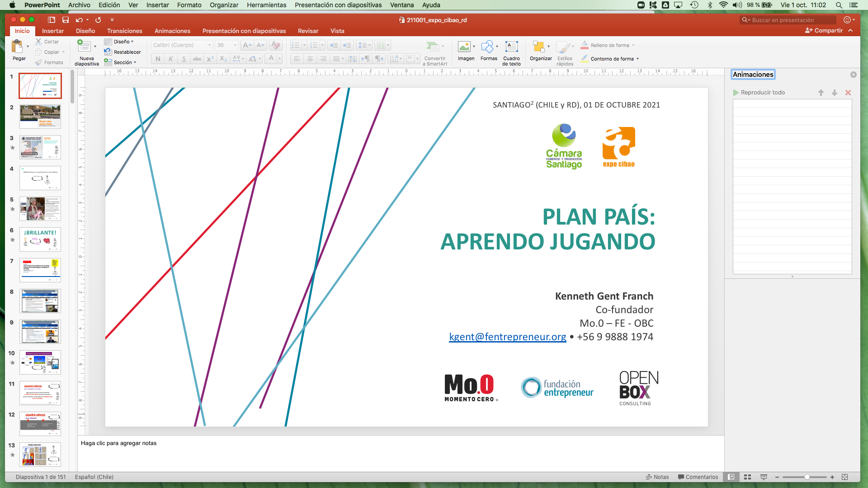Screen dimensions: 868x488
Task: Click the Pegar paste icon
Action: [x=17, y=47]
